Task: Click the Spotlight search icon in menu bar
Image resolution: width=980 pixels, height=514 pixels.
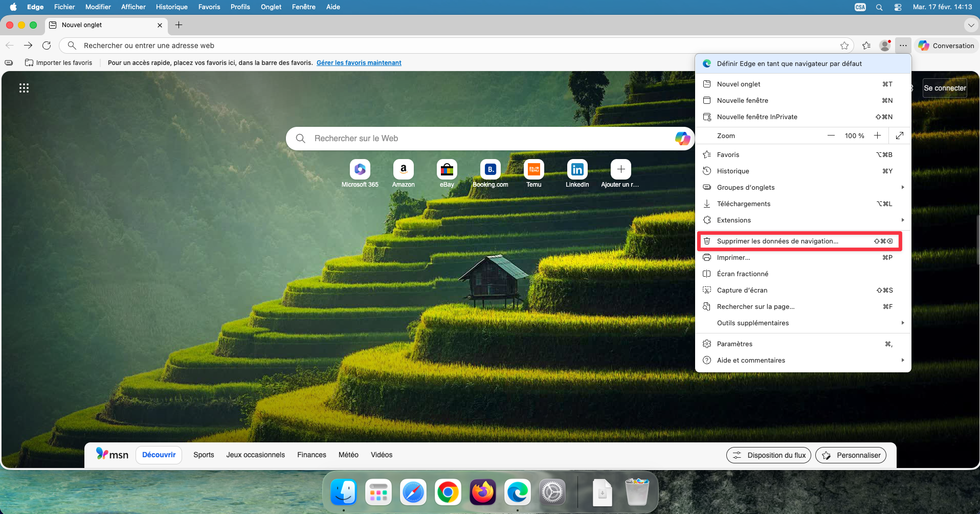Action: 879,7
